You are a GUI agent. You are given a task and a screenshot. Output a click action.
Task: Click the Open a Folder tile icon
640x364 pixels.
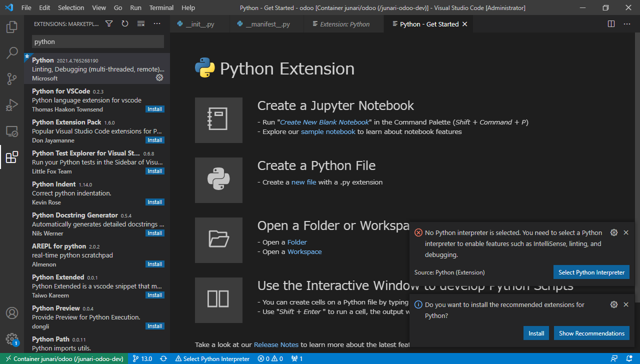click(x=218, y=240)
